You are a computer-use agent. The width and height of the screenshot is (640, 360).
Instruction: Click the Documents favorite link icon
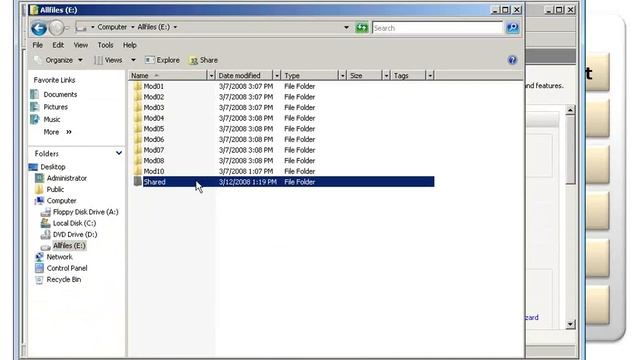click(35, 94)
